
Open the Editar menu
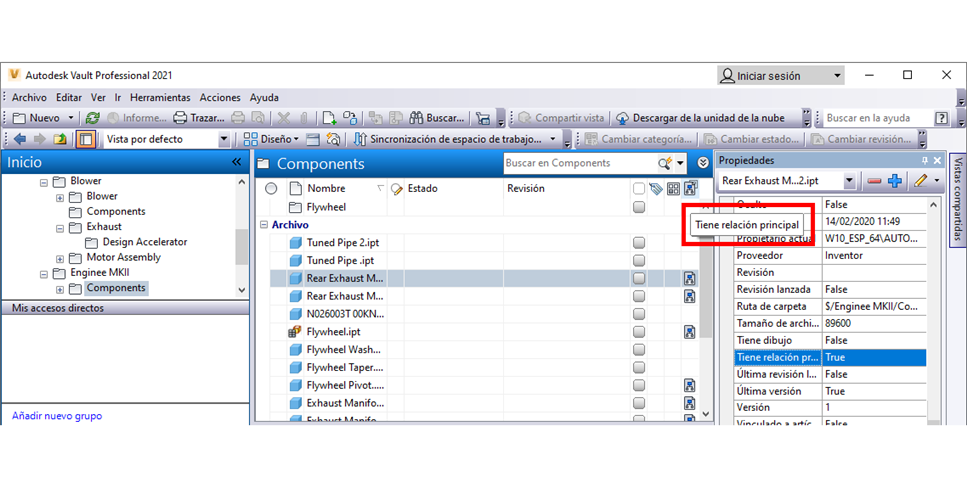(x=68, y=97)
